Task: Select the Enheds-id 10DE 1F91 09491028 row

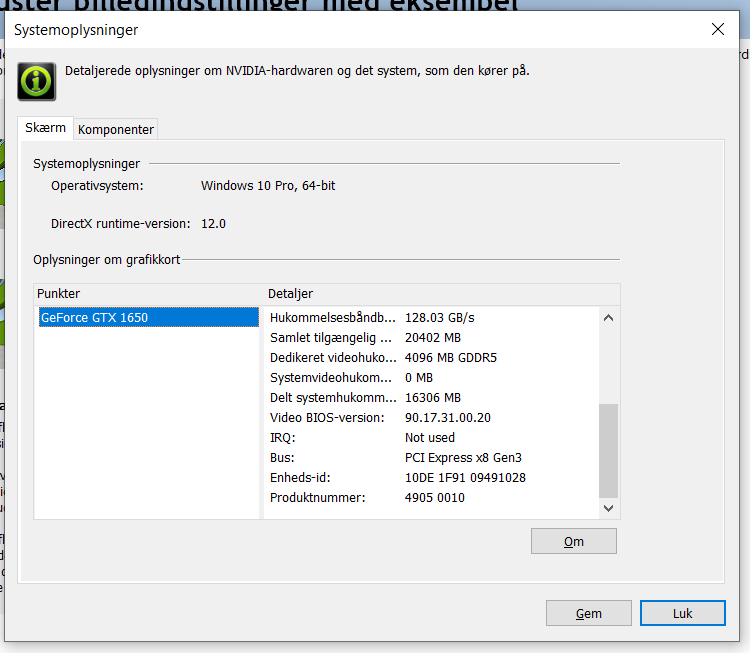Action: coord(431,478)
